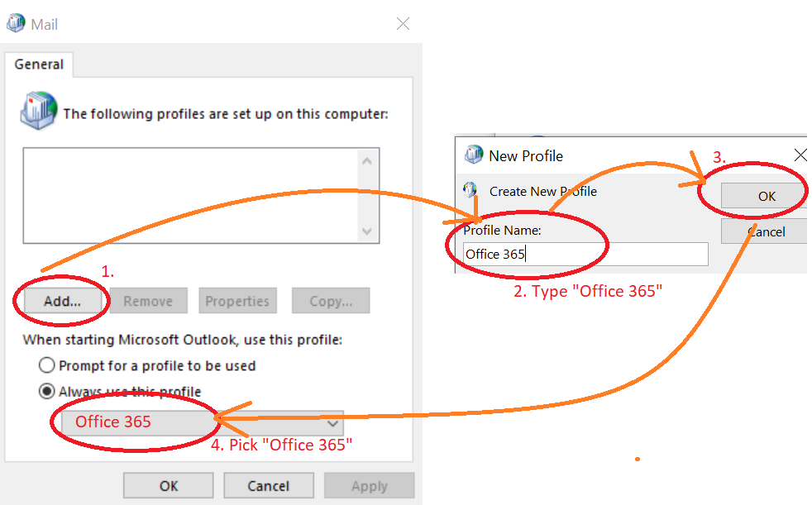Click the Apply button in Mail dialog
This screenshot has height=505, width=812.
(x=370, y=486)
